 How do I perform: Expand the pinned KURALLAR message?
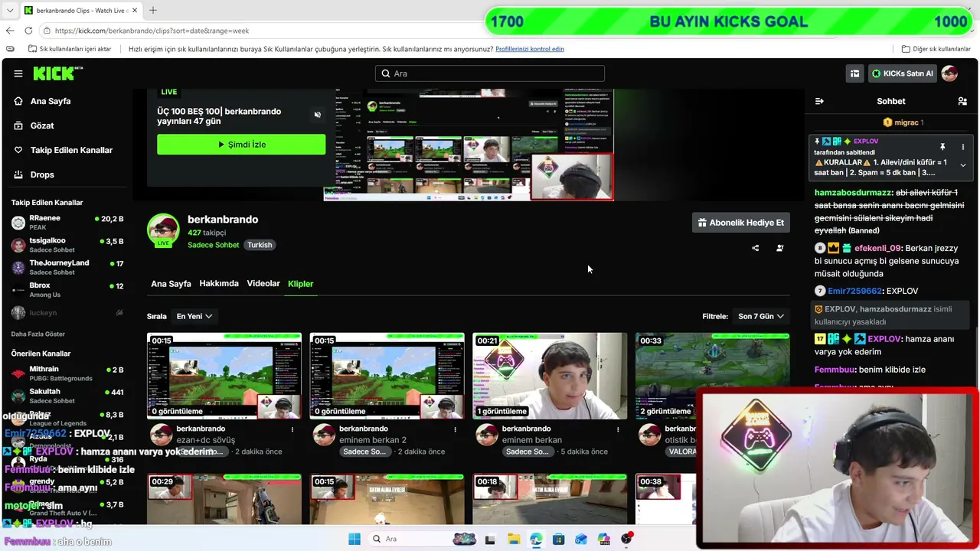[x=963, y=165]
